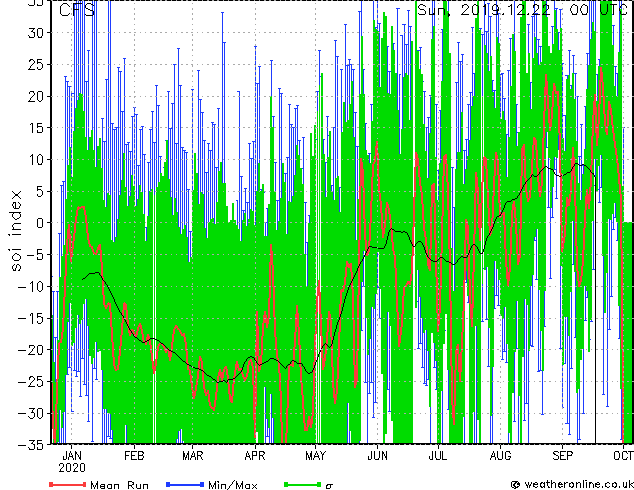Image resolution: width=634 pixels, height=490 pixels.
Task: Click the MAR month label
Action: (x=193, y=456)
